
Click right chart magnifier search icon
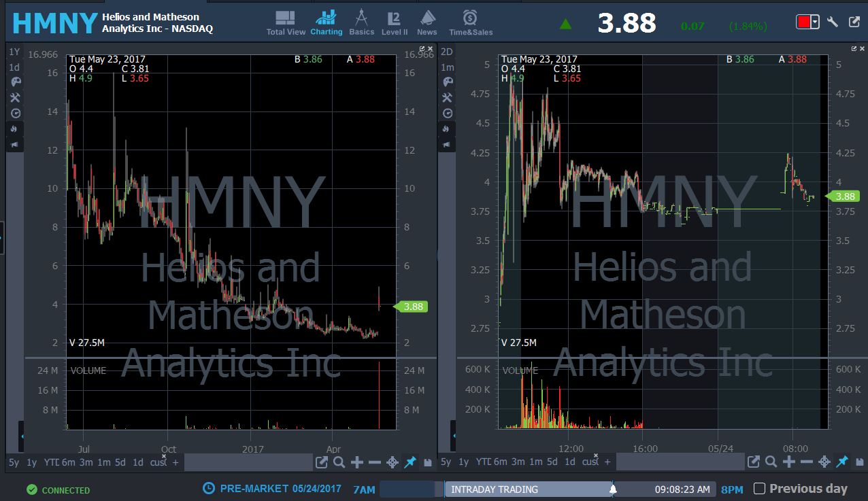pyautogui.click(x=771, y=462)
